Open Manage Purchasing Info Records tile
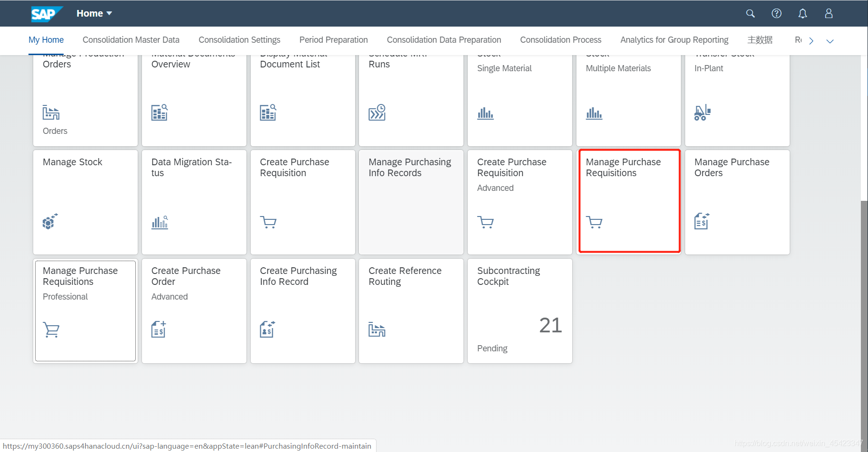Image resolution: width=868 pixels, height=452 pixels. [x=411, y=202]
